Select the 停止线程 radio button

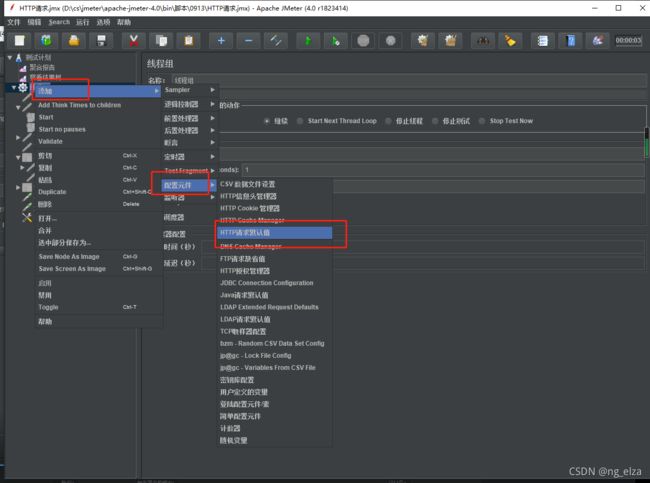pos(388,121)
